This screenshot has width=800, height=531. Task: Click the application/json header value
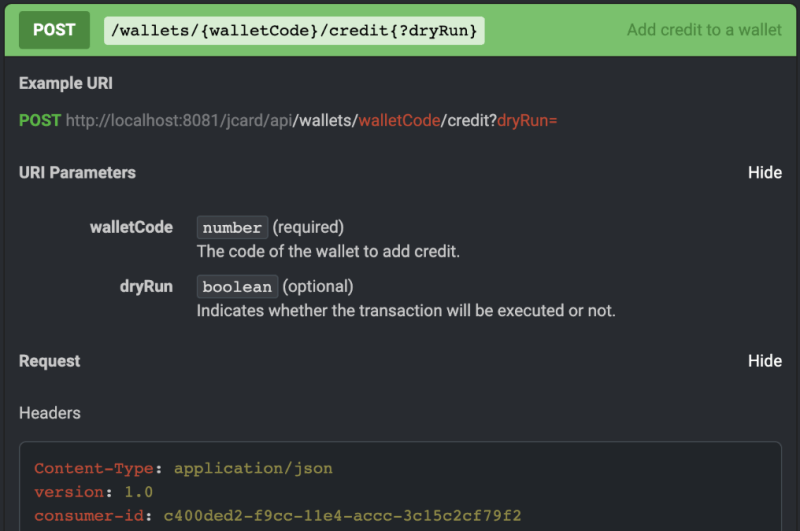point(253,468)
